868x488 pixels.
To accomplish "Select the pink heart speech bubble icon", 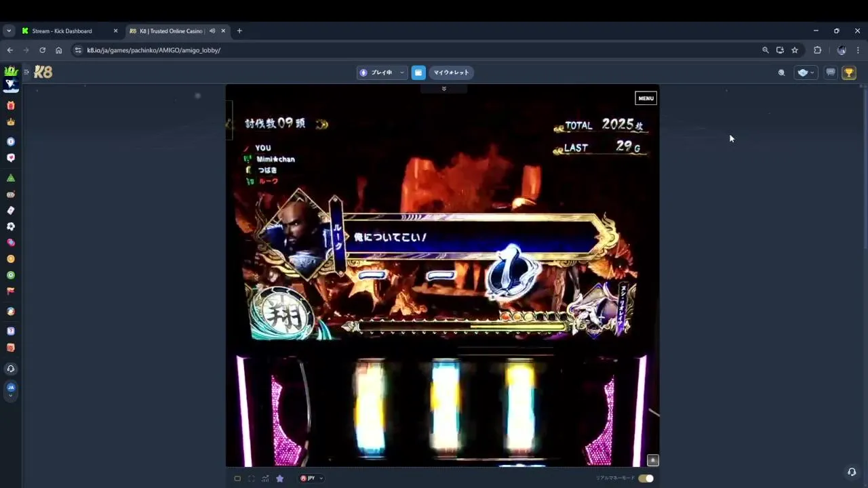I will tap(10, 158).
